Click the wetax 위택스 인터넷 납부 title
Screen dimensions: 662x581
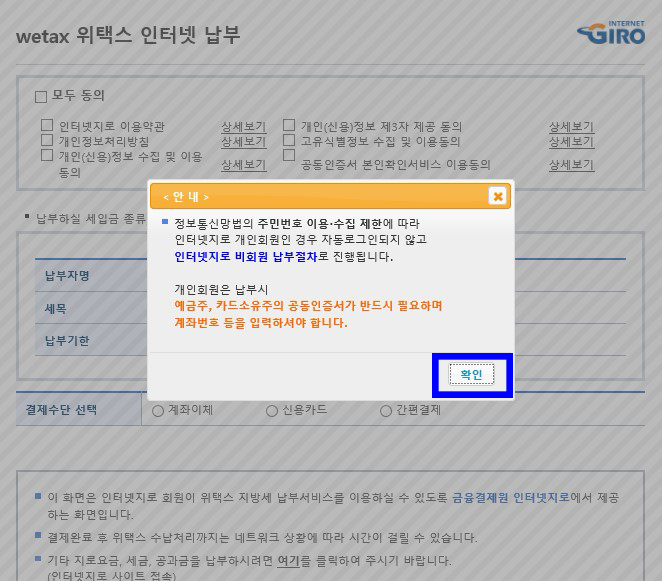pyautogui.click(x=128, y=35)
